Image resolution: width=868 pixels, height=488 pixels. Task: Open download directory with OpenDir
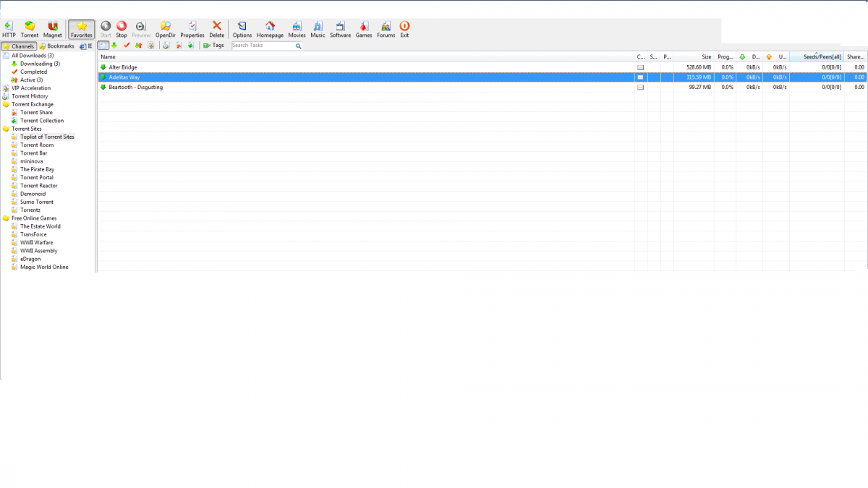(165, 29)
